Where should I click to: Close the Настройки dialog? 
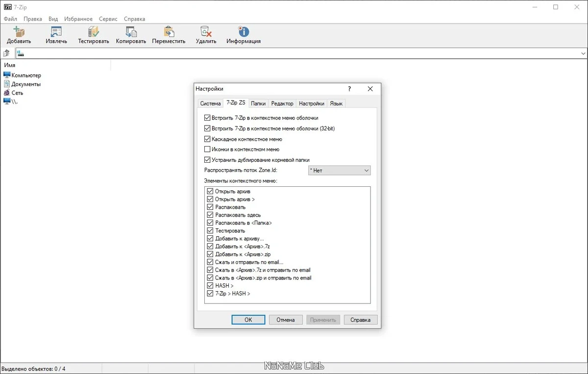[370, 89]
